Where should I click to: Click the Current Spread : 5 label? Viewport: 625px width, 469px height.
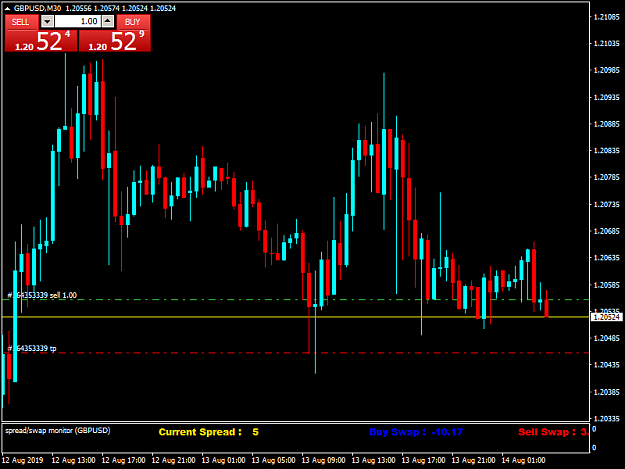pyautogui.click(x=208, y=432)
